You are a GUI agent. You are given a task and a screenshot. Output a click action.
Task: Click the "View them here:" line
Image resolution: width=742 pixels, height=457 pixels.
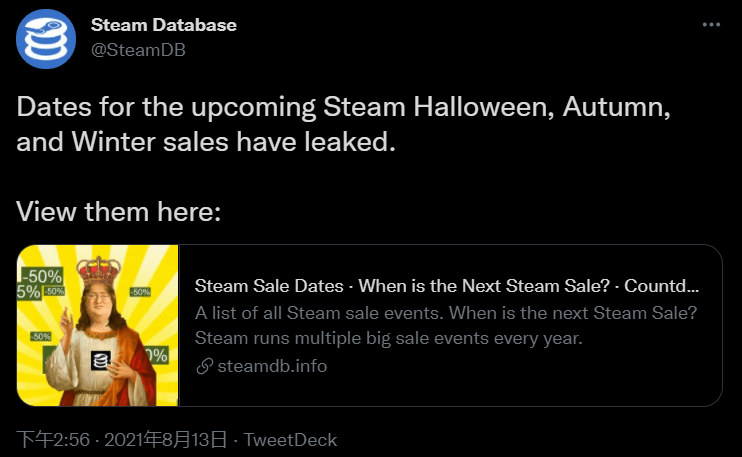(x=119, y=211)
